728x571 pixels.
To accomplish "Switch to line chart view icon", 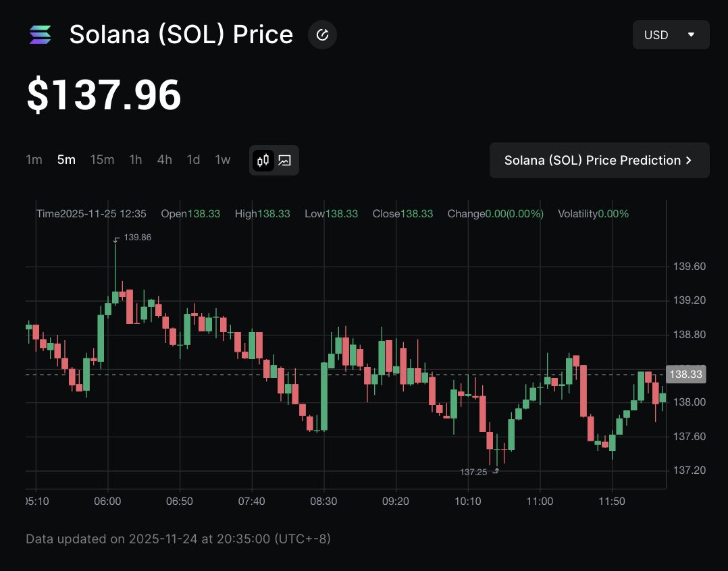I will coord(284,160).
